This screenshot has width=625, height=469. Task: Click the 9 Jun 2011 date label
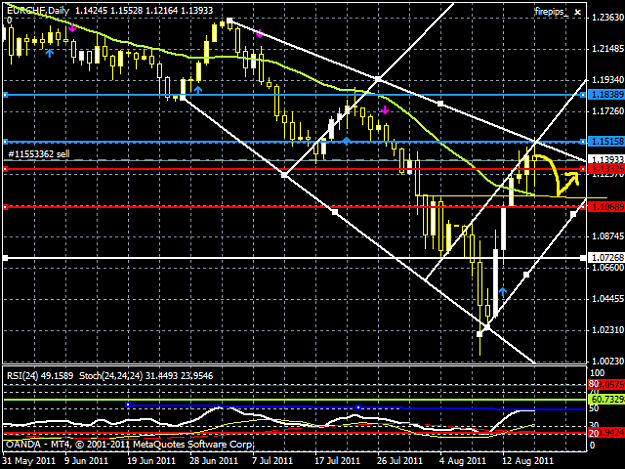pos(86,461)
